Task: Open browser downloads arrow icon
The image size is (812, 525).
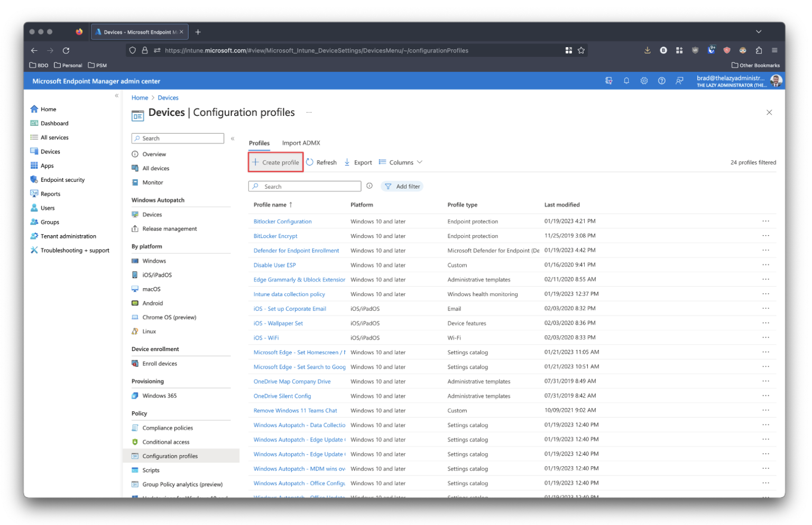Action: click(647, 51)
